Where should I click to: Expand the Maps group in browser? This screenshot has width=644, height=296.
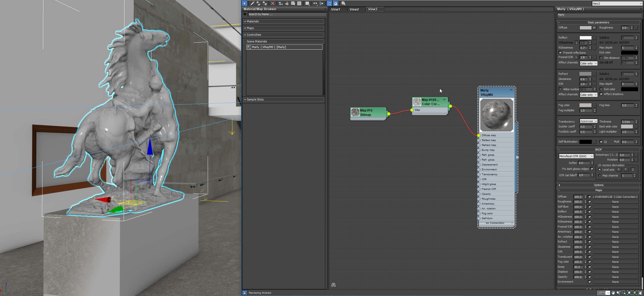tap(284, 28)
